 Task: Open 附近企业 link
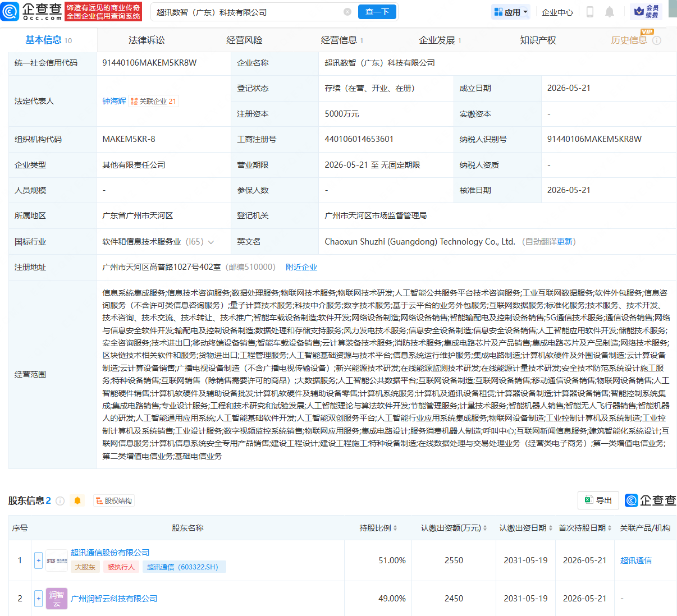click(x=301, y=267)
